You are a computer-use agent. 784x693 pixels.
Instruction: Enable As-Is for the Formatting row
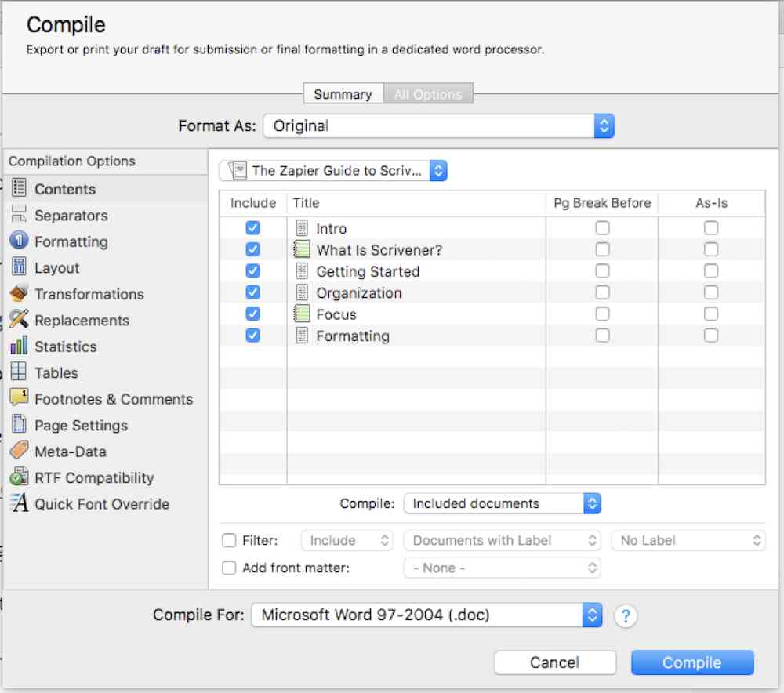coord(711,336)
